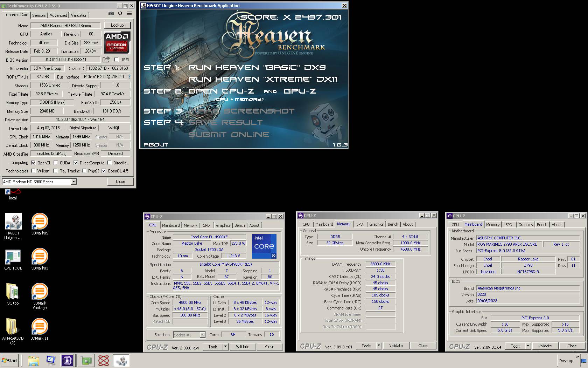Open the 3DMark 11 desktop icon
588x368 pixels.
(40, 329)
